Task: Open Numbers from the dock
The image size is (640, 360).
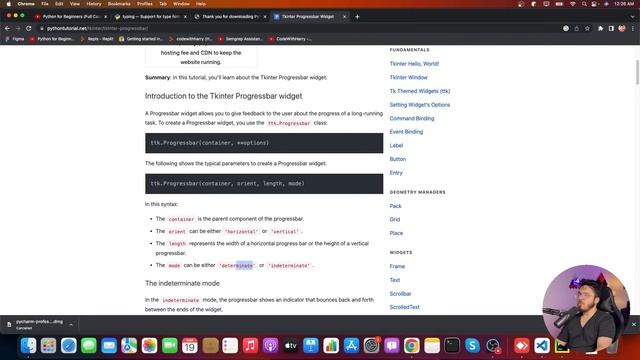Action: pyautogui.click(x=331, y=346)
